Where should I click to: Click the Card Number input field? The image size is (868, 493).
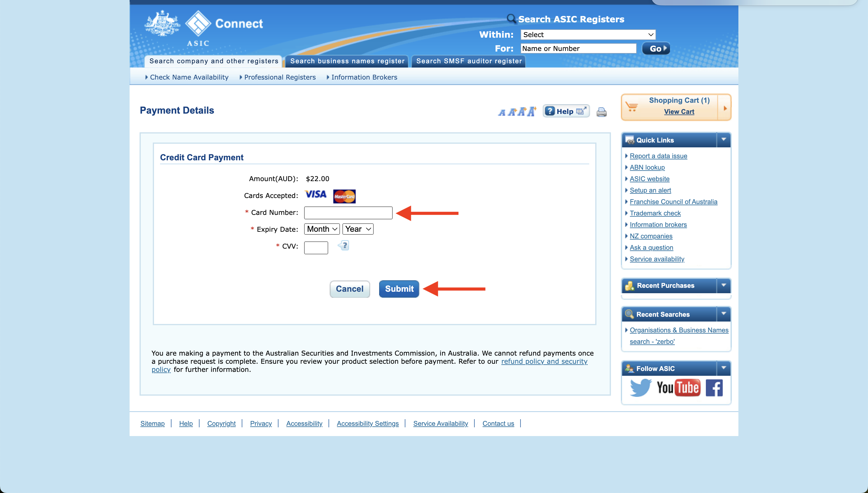tap(348, 213)
